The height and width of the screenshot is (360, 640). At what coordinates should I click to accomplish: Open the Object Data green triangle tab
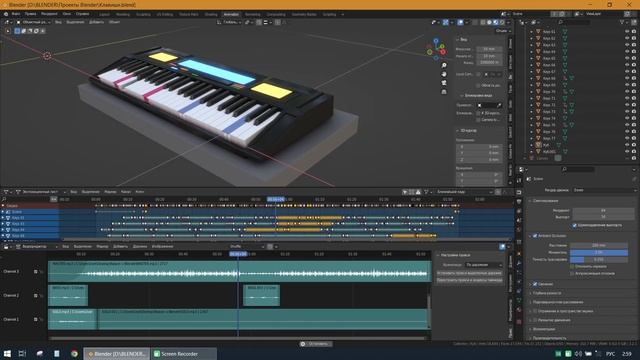(519, 301)
